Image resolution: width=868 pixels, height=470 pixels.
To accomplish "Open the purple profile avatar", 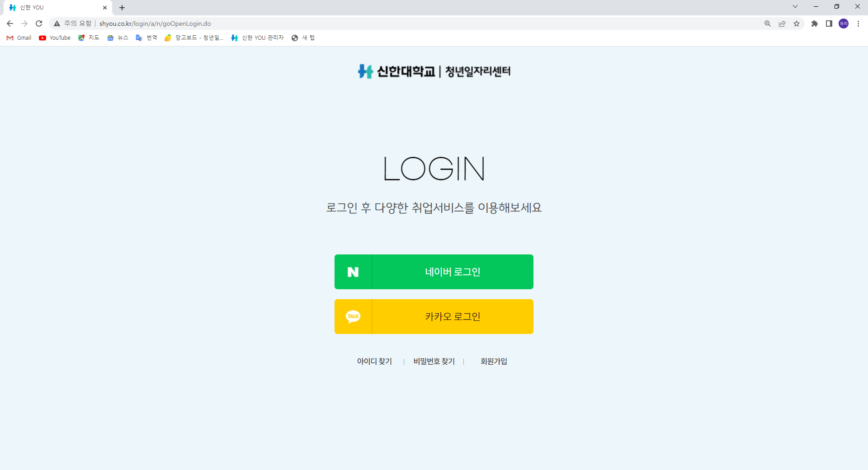I will pyautogui.click(x=844, y=23).
